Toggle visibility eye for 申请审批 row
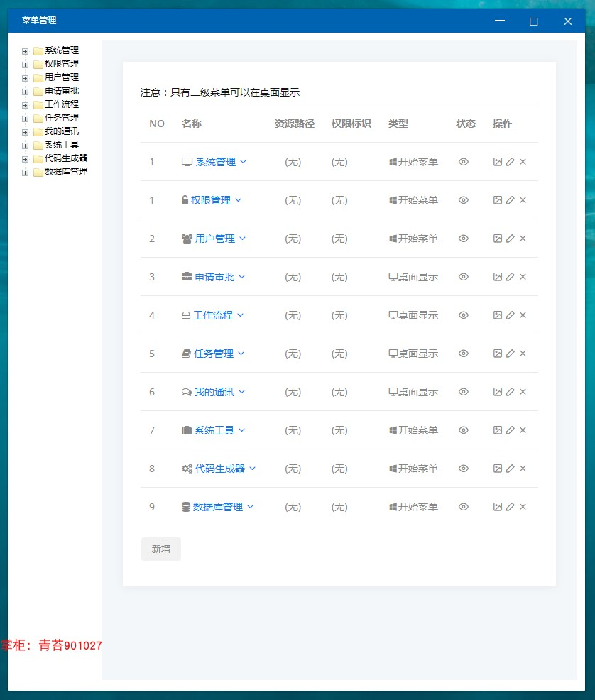595x700 pixels. coord(464,277)
